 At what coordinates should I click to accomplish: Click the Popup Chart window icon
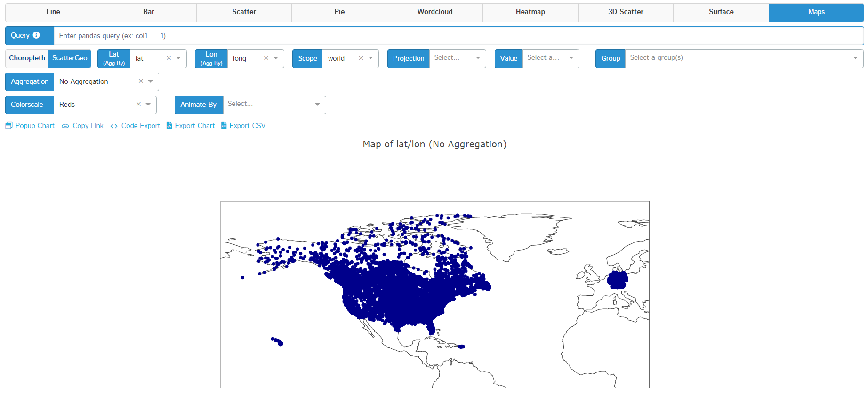tap(9, 126)
